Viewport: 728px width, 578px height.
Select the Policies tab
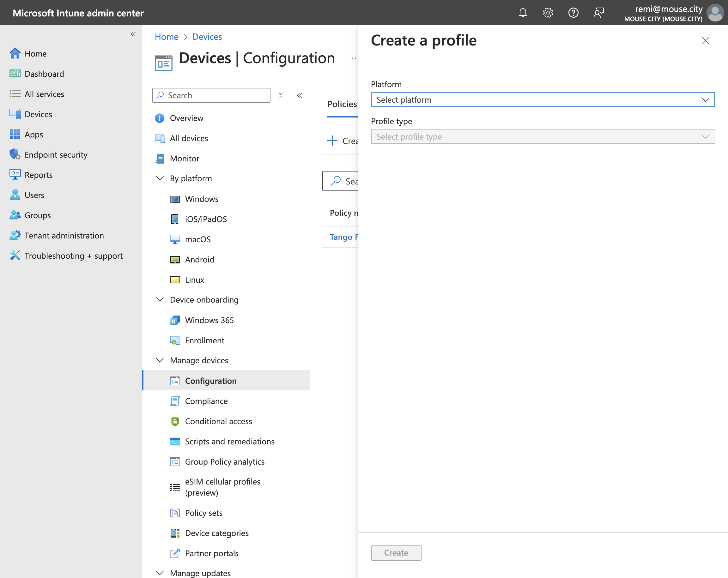tap(343, 104)
